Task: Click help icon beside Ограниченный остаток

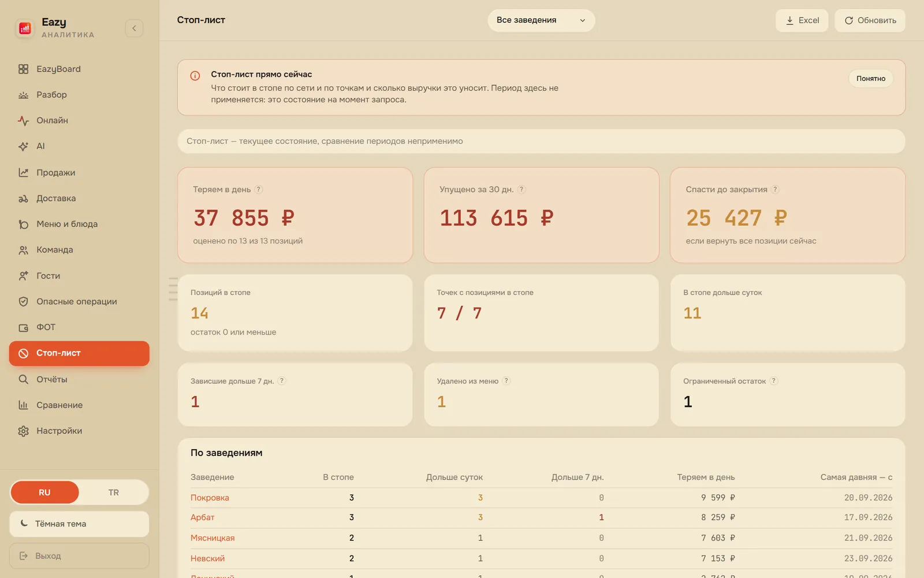Action: tap(774, 381)
